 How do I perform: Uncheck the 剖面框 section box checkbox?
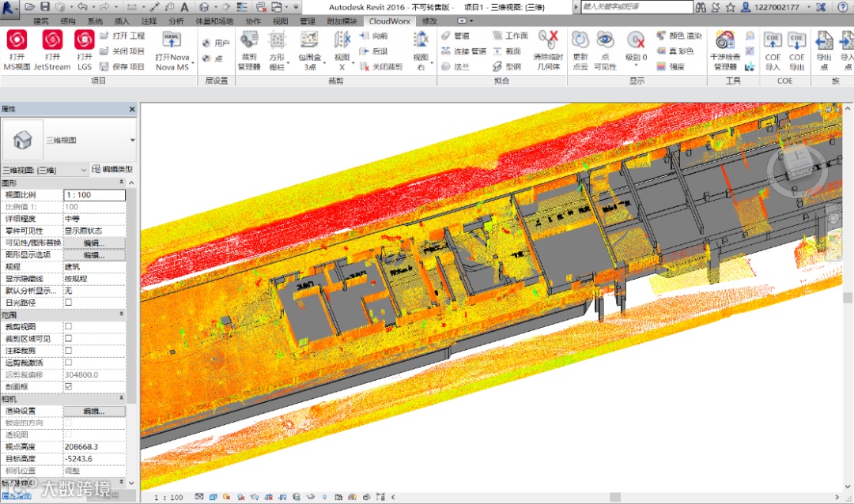click(68, 386)
